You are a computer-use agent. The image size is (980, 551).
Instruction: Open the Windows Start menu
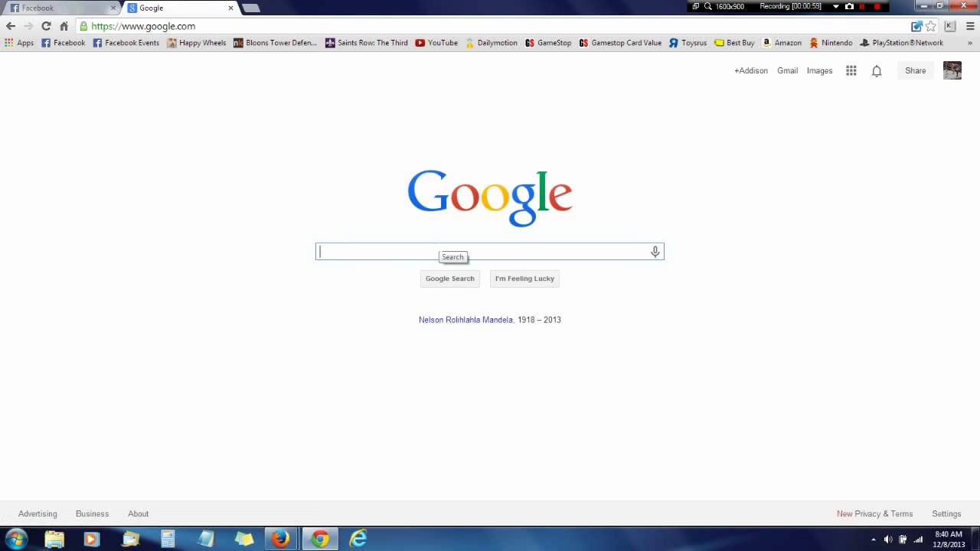pos(16,539)
